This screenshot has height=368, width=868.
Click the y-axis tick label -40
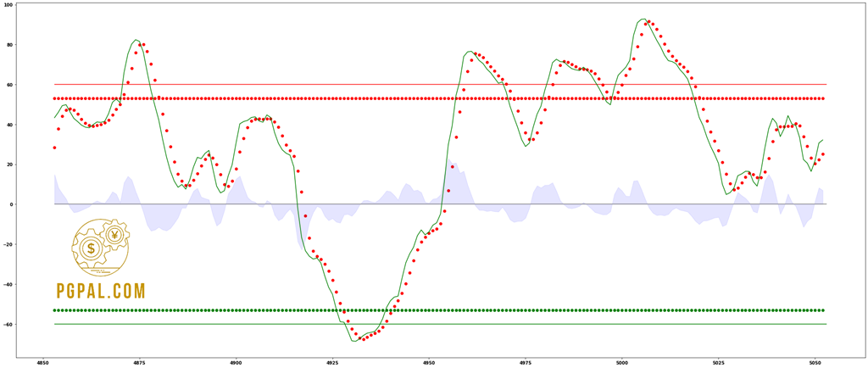point(10,284)
